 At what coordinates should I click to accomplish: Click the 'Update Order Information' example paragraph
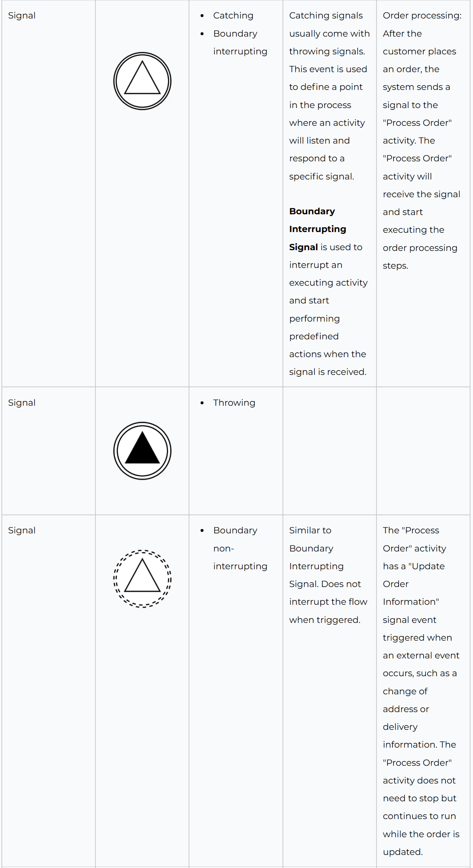pos(421,691)
